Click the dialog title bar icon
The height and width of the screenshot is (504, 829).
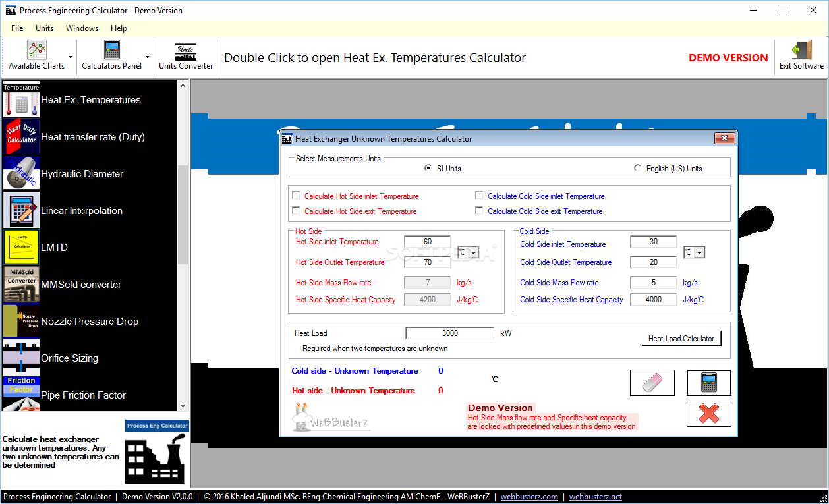point(287,139)
